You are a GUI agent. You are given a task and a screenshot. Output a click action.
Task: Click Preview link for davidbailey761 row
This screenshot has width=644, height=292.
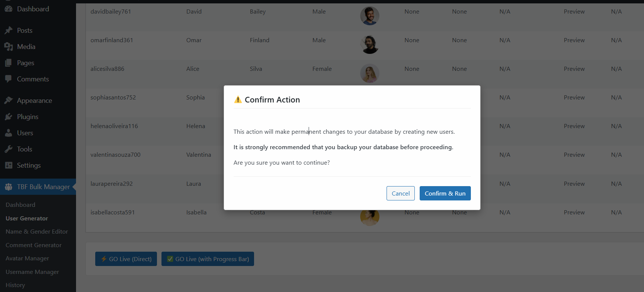click(x=574, y=12)
